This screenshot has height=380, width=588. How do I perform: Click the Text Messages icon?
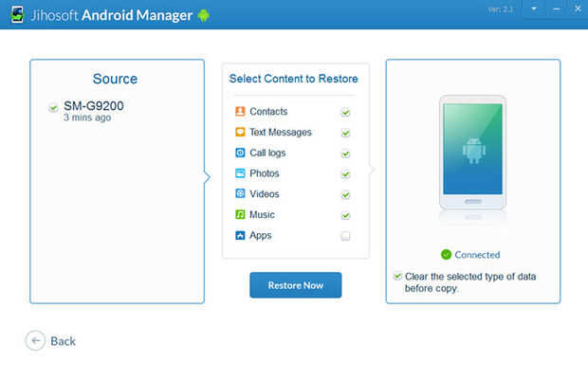[240, 132]
